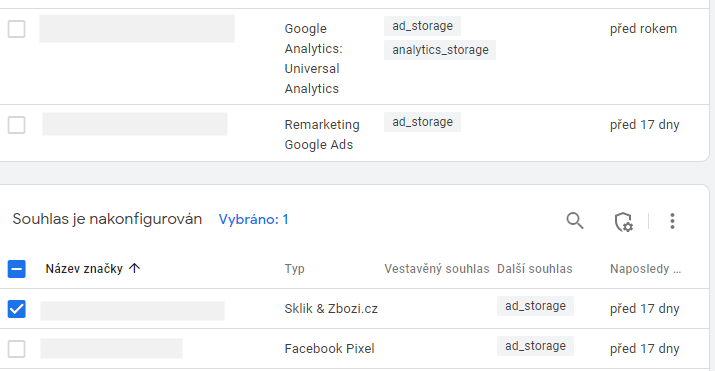
Task: Click ad_storage chip in the Sklik row
Action: [x=535, y=306]
